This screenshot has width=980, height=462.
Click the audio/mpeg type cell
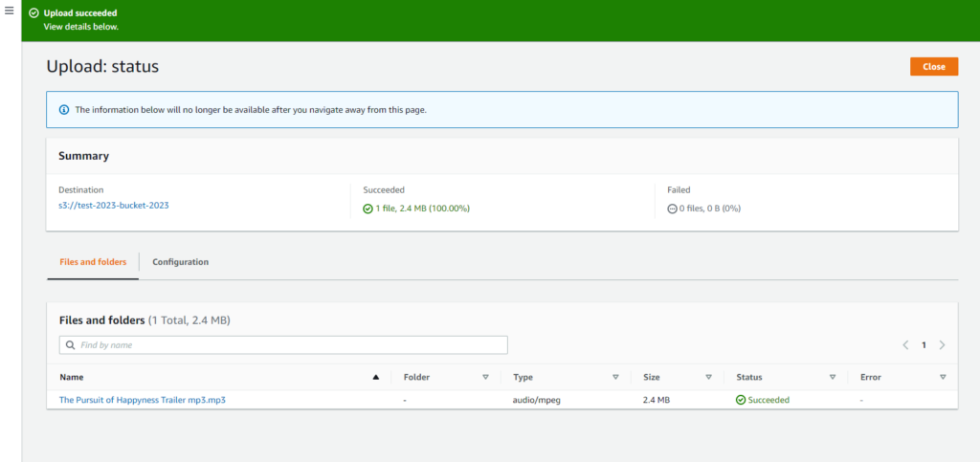537,400
